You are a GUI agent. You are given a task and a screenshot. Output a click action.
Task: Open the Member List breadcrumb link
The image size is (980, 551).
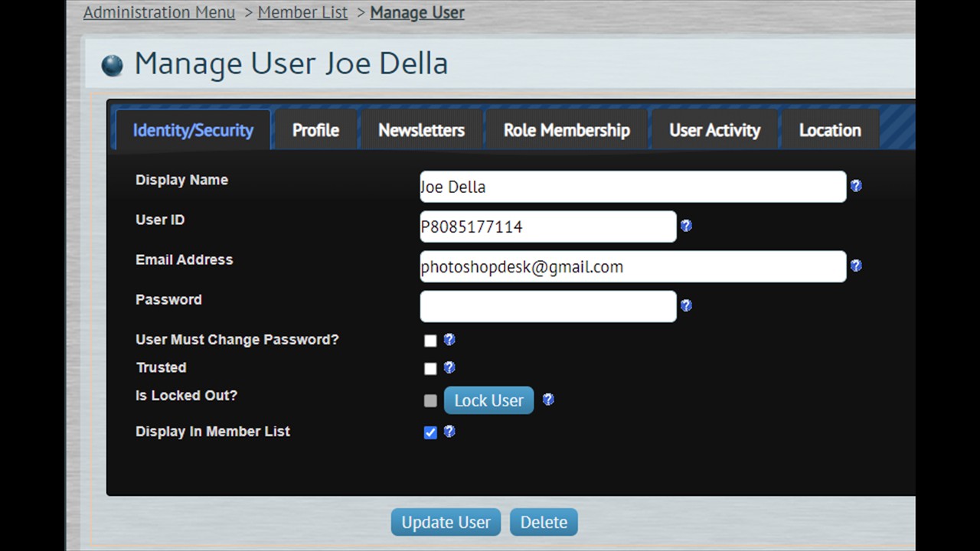pos(302,12)
